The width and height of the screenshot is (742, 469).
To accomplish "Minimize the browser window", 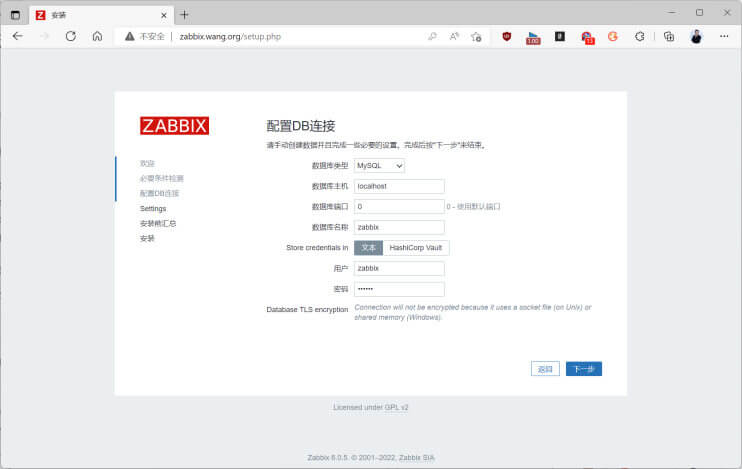I will (671, 13).
